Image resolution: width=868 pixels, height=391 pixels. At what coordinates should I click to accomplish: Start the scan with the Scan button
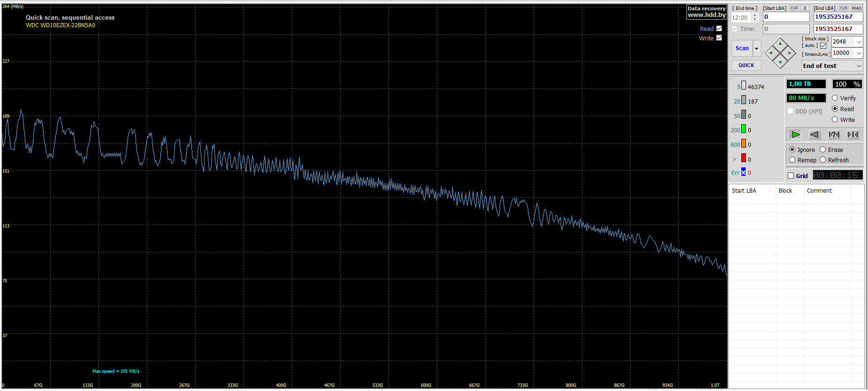(x=742, y=48)
